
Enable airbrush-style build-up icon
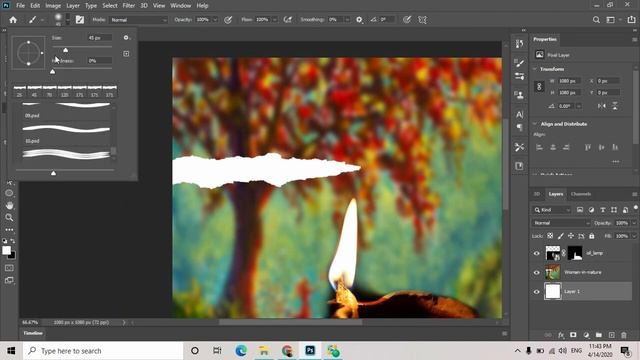pyautogui.click(x=288, y=20)
